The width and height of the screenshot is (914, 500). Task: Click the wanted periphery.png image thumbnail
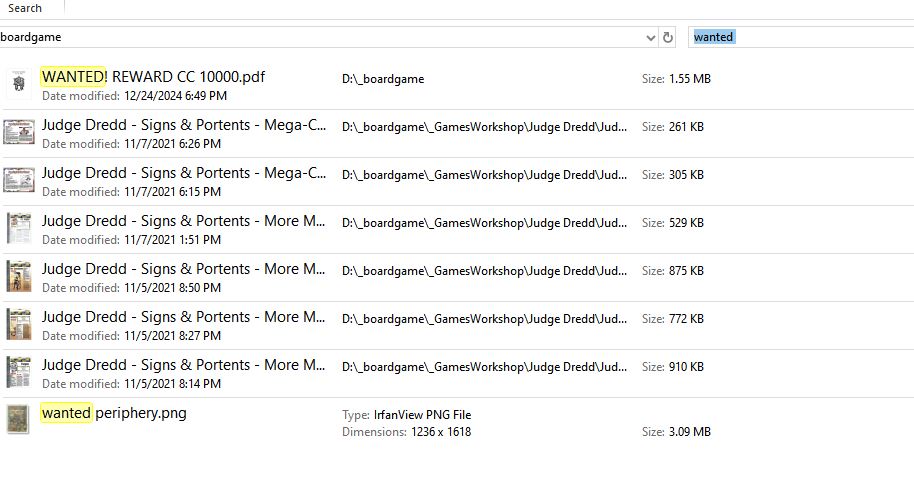(x=18, y=419)
